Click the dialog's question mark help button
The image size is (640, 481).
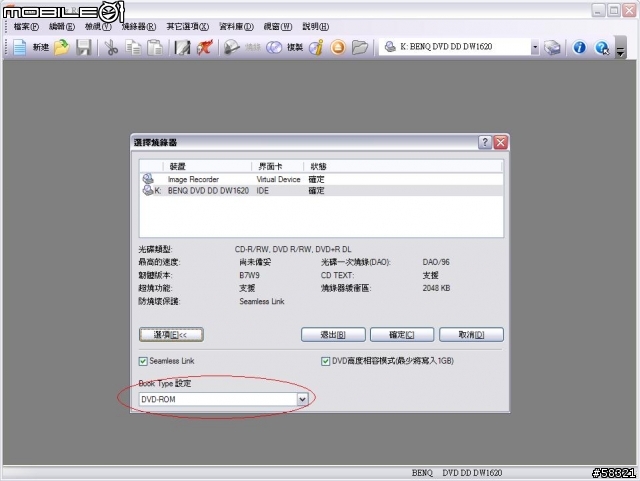[x=484, y=142]
